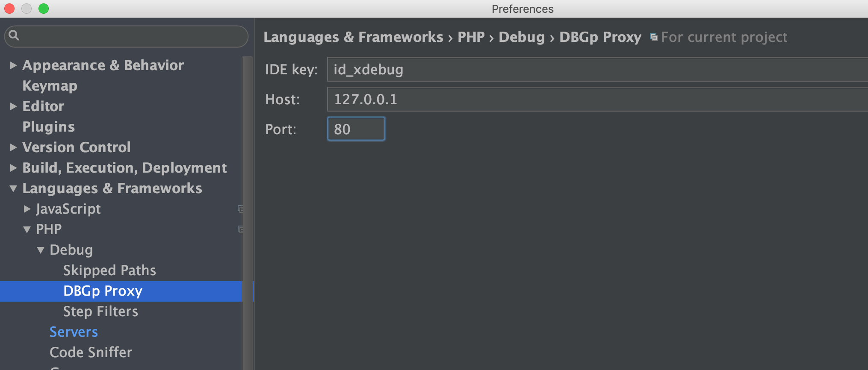Select Editor settings category
This screenshot has height=370, width=868.
[x=43, y=106]
